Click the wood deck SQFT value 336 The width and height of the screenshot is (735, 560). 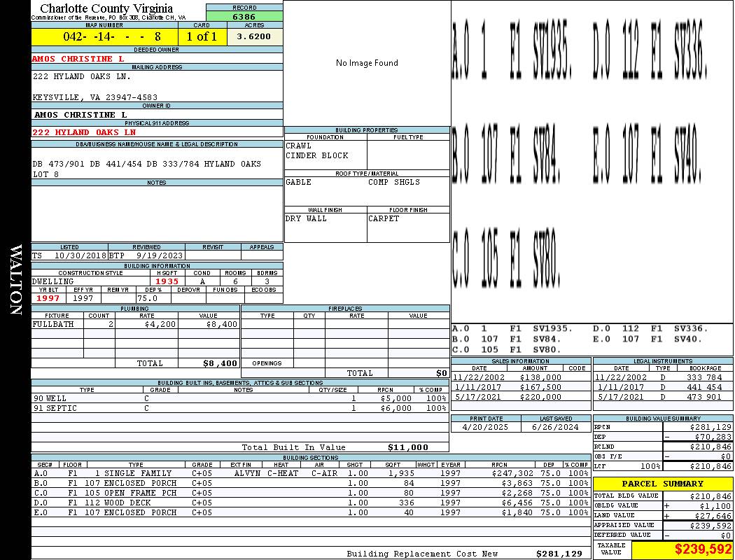pos(407,503)
